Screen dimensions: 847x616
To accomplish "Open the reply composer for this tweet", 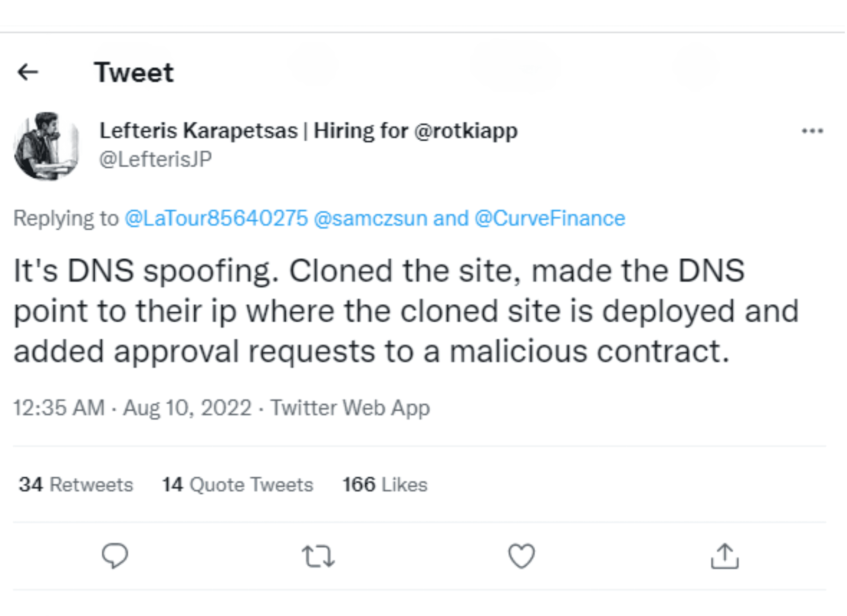I will click(116, 556).
